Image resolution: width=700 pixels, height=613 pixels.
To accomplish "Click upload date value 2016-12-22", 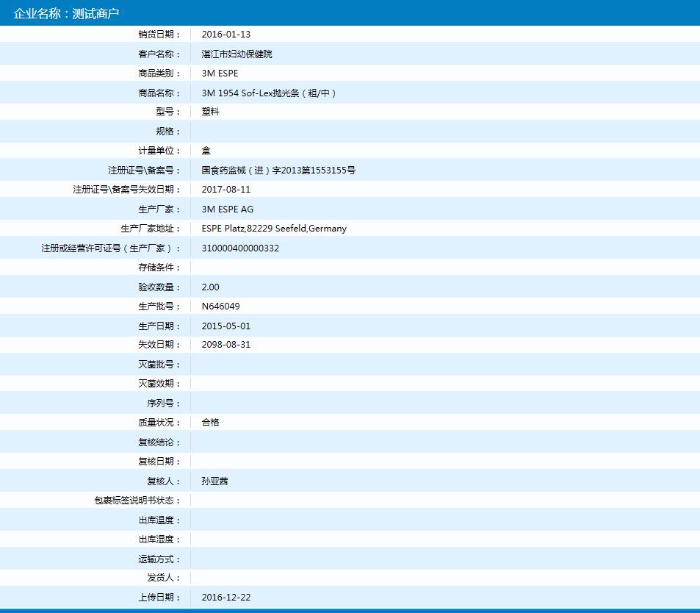I will 226,598.
